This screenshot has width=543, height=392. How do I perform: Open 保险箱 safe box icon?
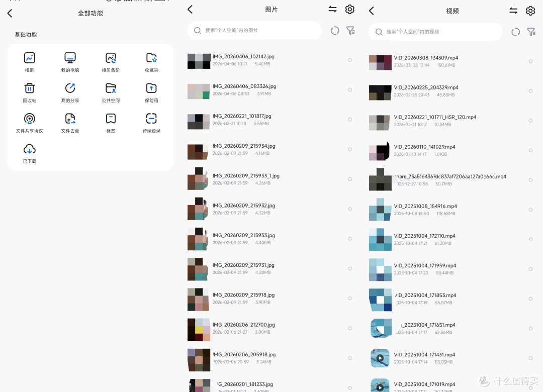tap(151, 88)
